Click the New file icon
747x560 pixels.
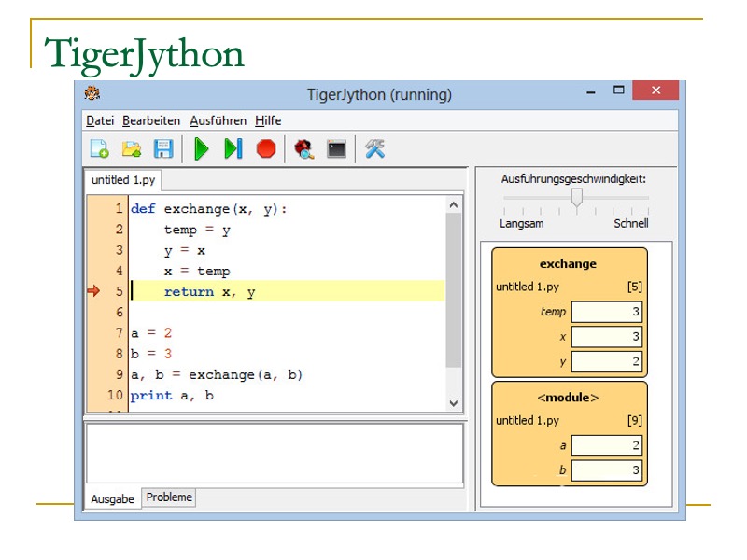click(99, 148)
